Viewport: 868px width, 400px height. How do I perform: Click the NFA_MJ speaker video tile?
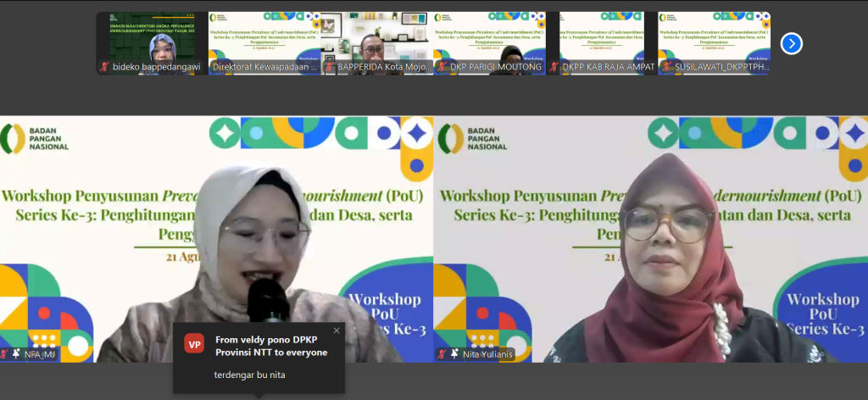coord(216,239)
